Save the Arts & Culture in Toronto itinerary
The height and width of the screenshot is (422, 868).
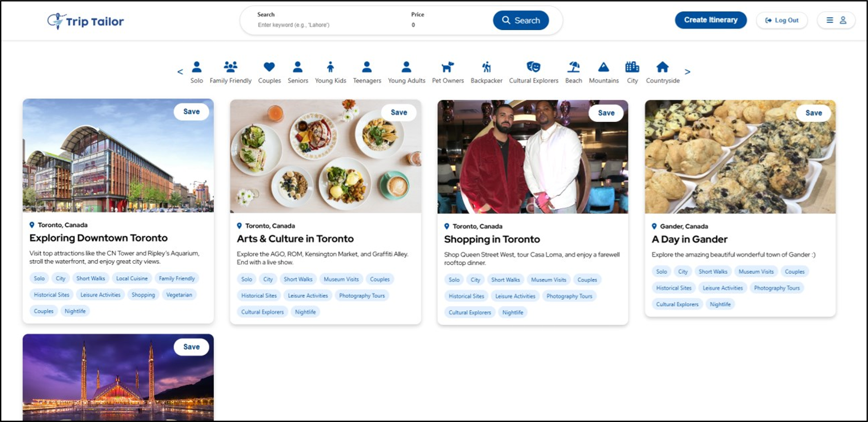click(399, 112)
